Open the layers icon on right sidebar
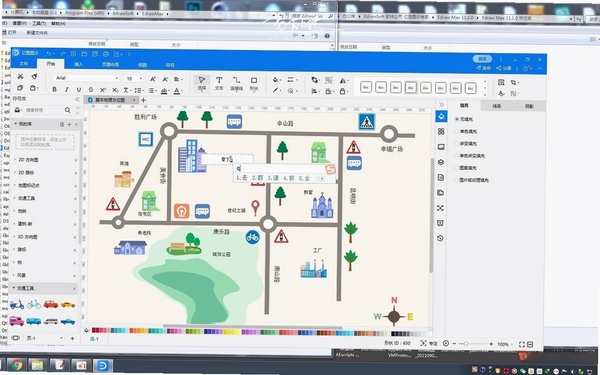600x375 pixels. (x=441, y=162)
